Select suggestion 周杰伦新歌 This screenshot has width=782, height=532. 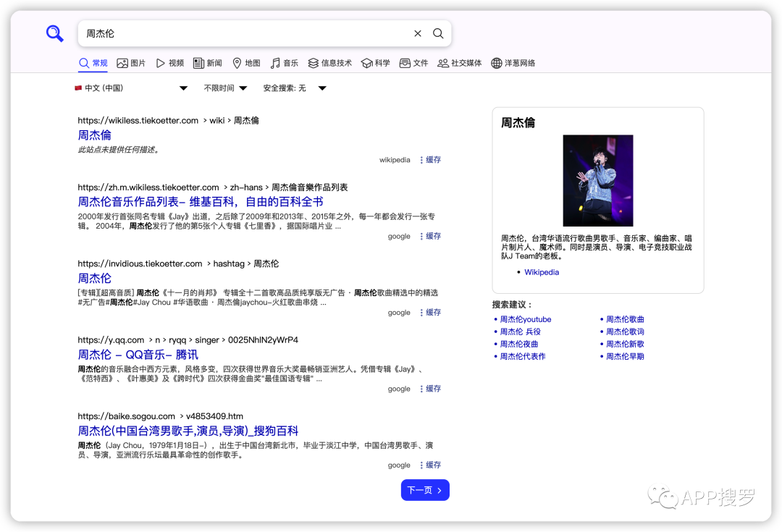pos(625,344)
